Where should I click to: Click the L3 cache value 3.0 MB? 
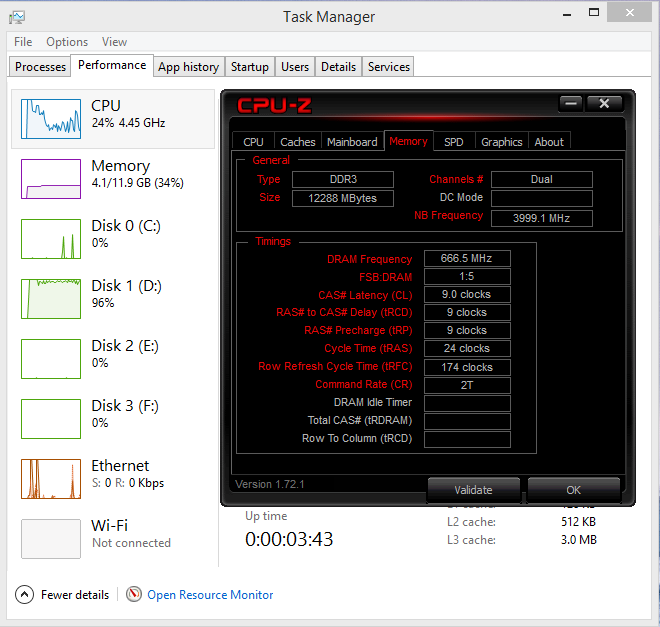tap(578, 540)
